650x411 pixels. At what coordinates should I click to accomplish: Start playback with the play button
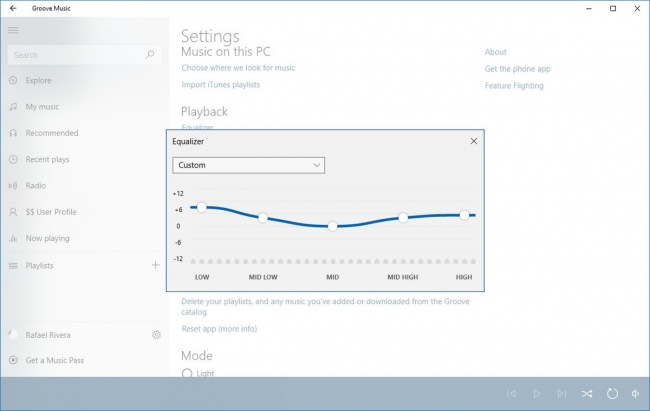[537, 394]
